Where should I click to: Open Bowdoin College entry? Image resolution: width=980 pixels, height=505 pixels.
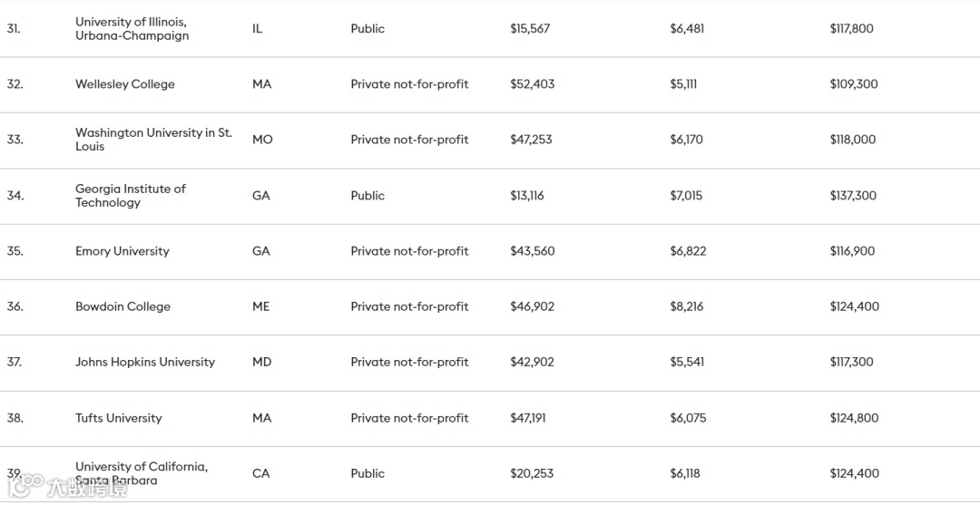122,306
